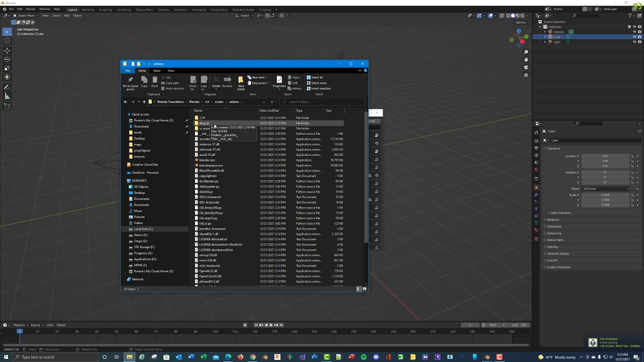
Task: Open the Modifiers wrench properties tab
Action: [x=536, y=195]
